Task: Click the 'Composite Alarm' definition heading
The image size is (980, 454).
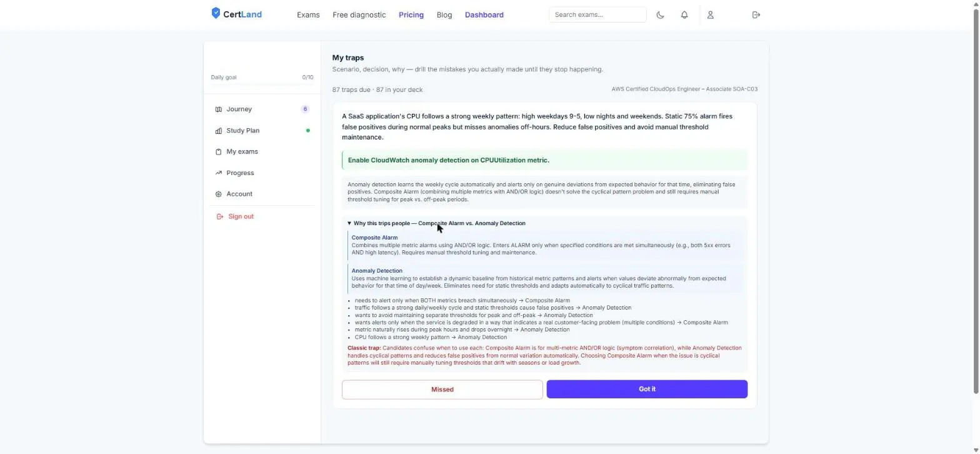Action: pyautogui.click(x=374, y=238)
